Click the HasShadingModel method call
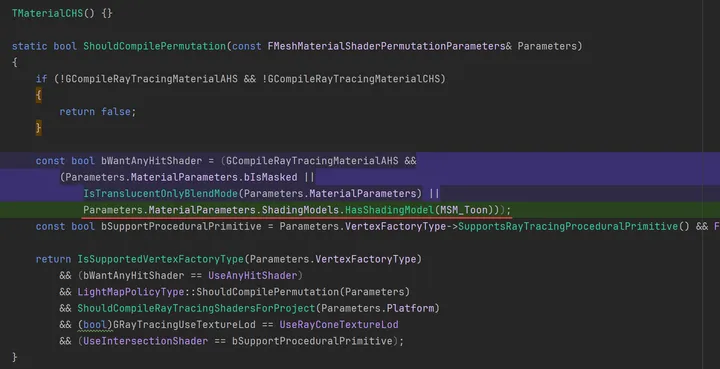Screen dimensions: 720x369 click(x=389, y=210)
